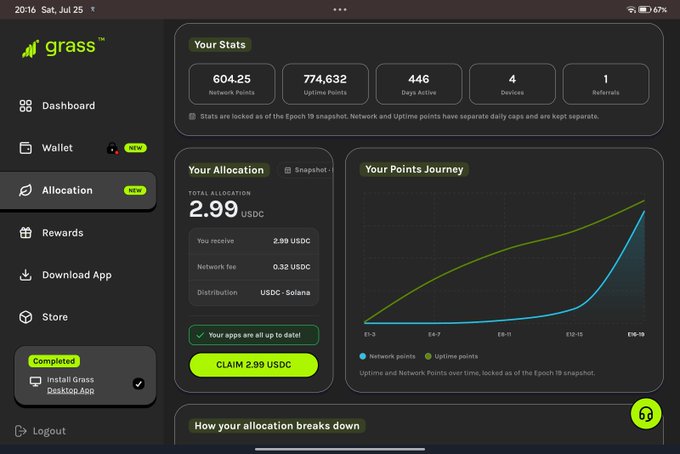Click the 'Your Points Journey' heading

pyautogui.click(x=414, y=170)
